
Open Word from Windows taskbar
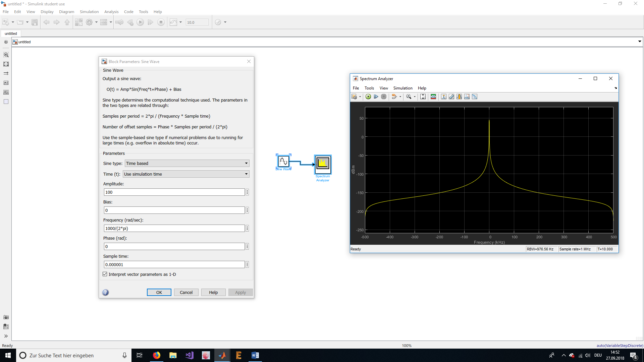click(255, 355)
